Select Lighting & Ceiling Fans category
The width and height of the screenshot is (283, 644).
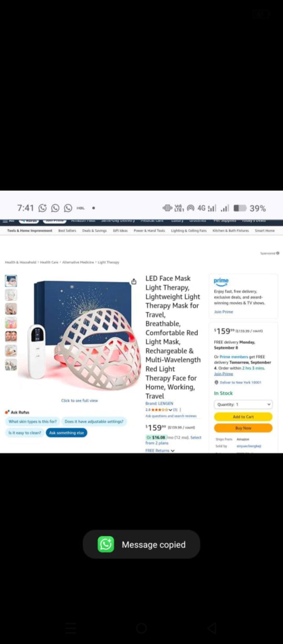tap(189, 231)
